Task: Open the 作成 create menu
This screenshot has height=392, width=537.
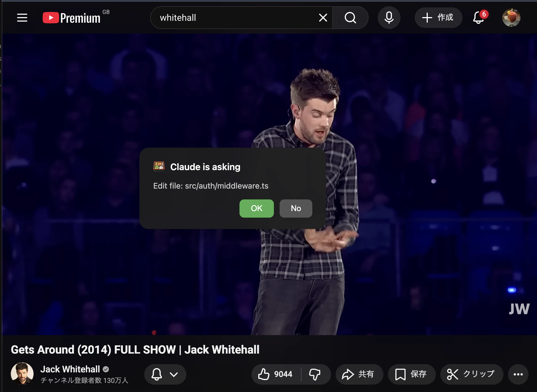Action: click(x=438, y=18)
